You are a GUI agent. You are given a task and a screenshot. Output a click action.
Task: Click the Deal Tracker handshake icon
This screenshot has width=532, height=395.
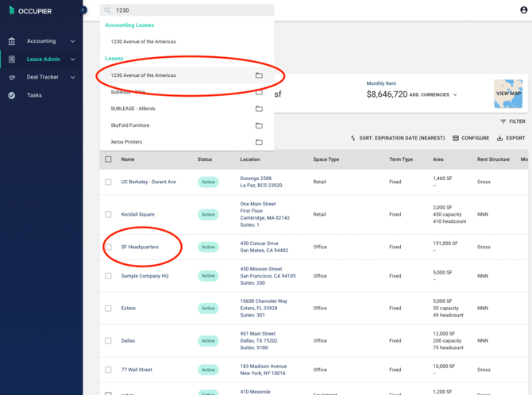click(12, 78)
